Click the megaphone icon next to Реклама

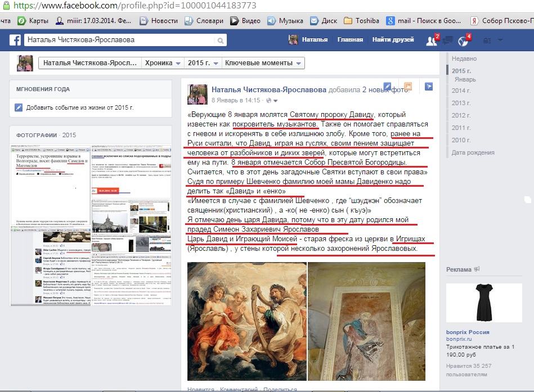(477, 269)
